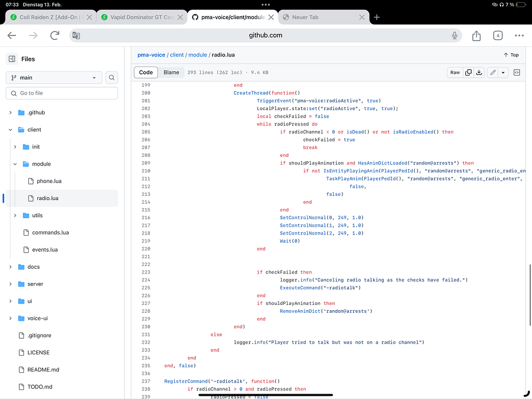532x399 pixels.
Task: Open the browser tab overview counter
Action: (x=497, y=36)
